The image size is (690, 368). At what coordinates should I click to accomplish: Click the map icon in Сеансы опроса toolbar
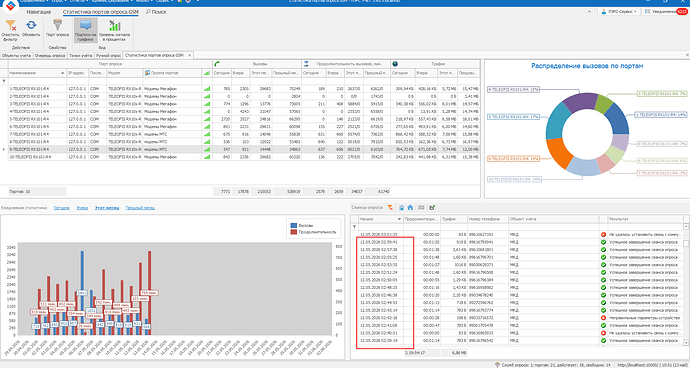422,207
